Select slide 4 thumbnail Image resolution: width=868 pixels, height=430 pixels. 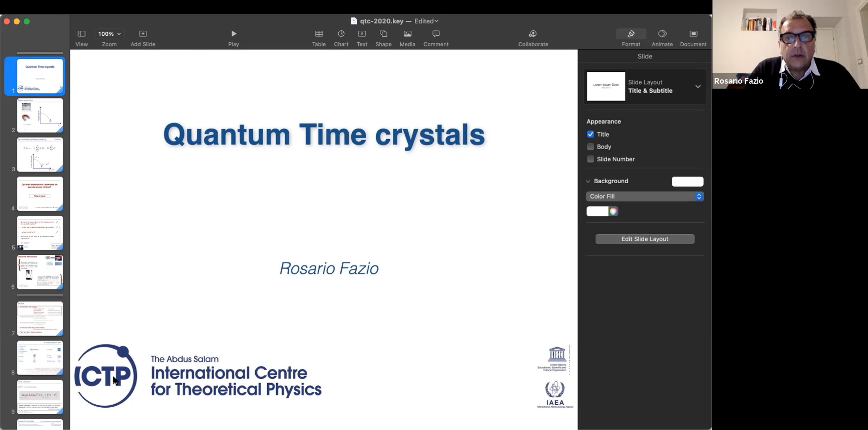(x=40, y=194)
